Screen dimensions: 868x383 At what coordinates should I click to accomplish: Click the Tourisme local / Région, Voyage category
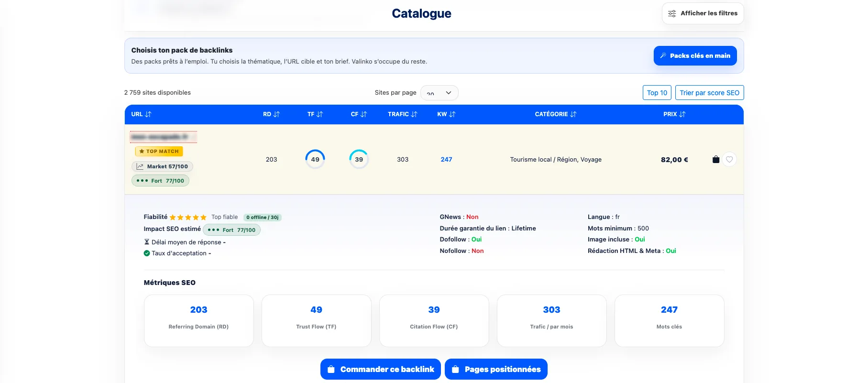(x=556, y=159)
